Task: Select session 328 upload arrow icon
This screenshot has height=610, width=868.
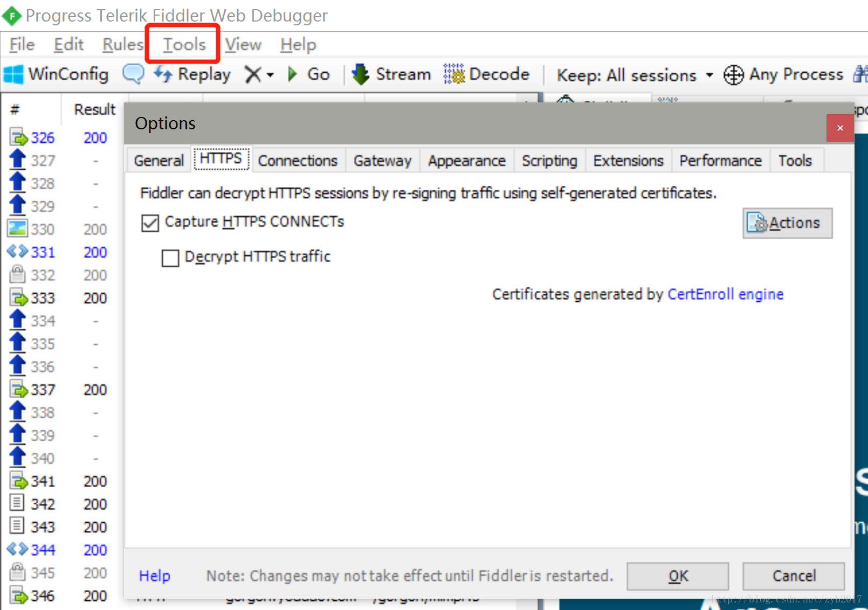Action: point(18,183)
